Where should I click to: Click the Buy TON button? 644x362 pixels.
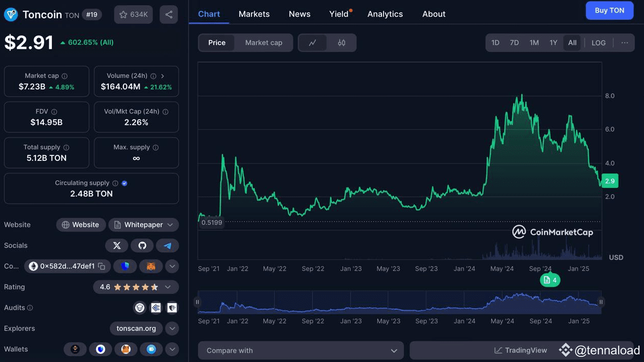[609, 11]
